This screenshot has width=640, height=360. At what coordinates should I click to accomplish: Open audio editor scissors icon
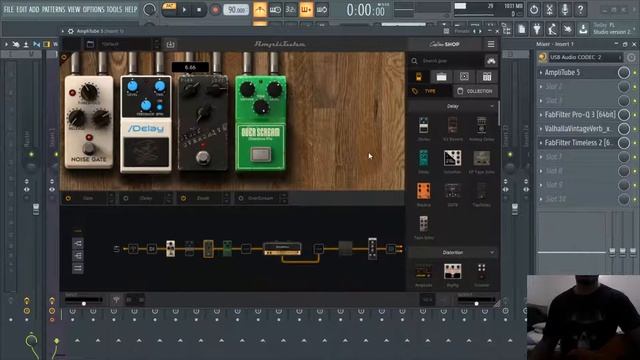(x=549, y=9)
